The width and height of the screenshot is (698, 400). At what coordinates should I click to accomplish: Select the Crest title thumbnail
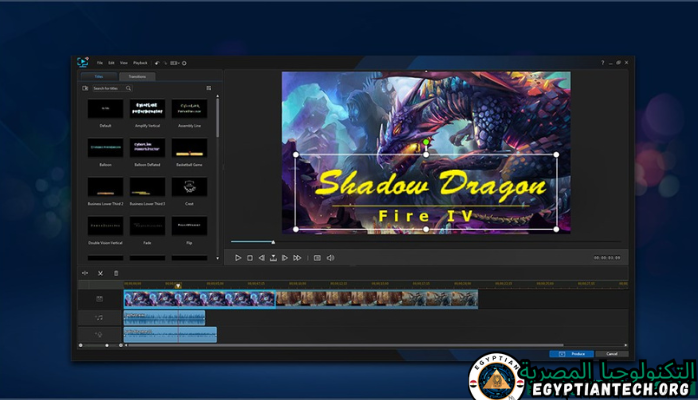189,186
